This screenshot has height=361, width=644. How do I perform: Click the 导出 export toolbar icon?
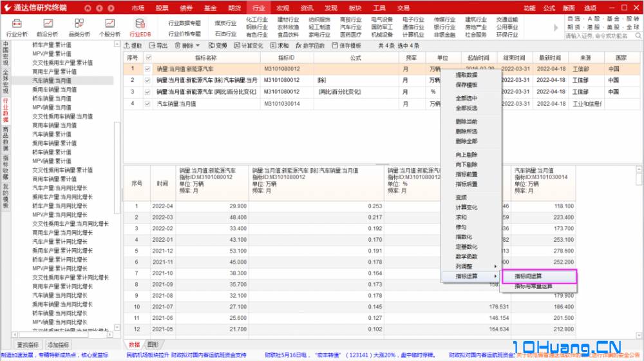(x=158, y=46)
